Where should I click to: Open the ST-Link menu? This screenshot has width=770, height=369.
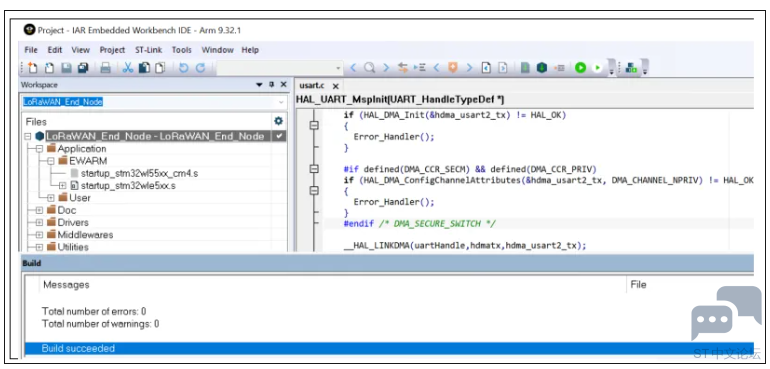pos(148,50)
